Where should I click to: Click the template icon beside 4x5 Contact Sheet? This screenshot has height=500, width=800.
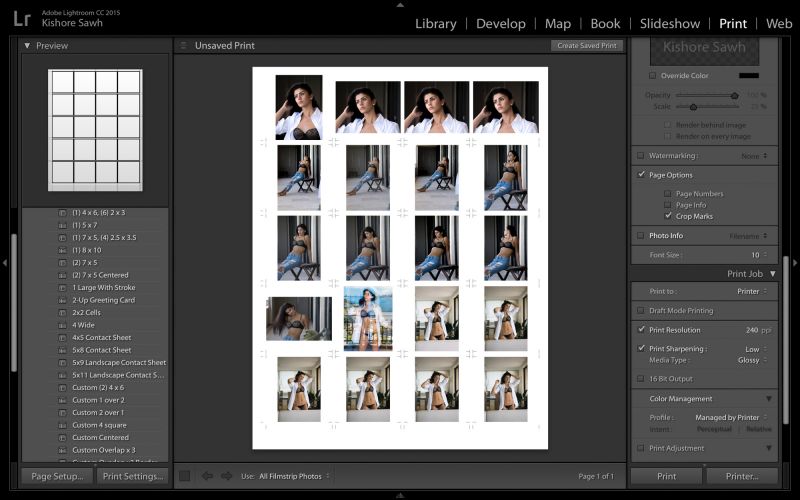tap(62, 338)
